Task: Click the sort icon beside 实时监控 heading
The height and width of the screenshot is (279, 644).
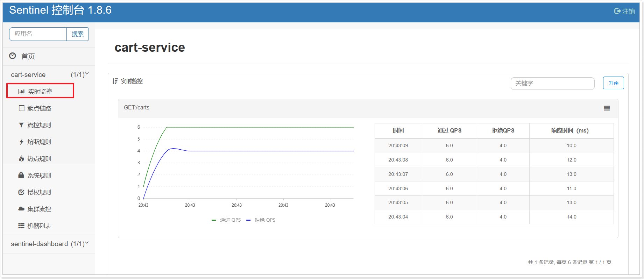Action: (x=115, y=81)
